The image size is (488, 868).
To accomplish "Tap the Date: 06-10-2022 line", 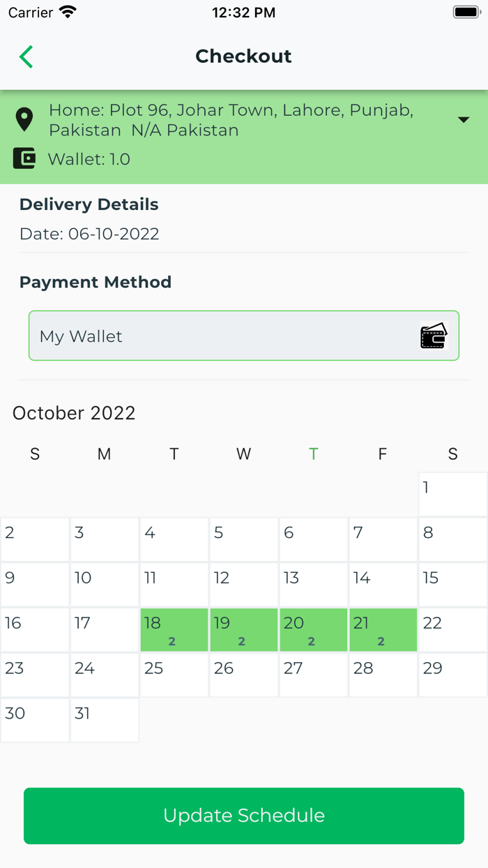I will tap(89, 234).
